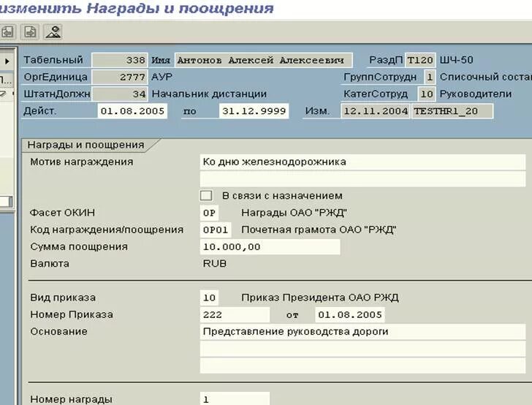532x405 pixels.
Task: Toggle 'В связи с назначением' checkbox
Action: tap(206, 195)
